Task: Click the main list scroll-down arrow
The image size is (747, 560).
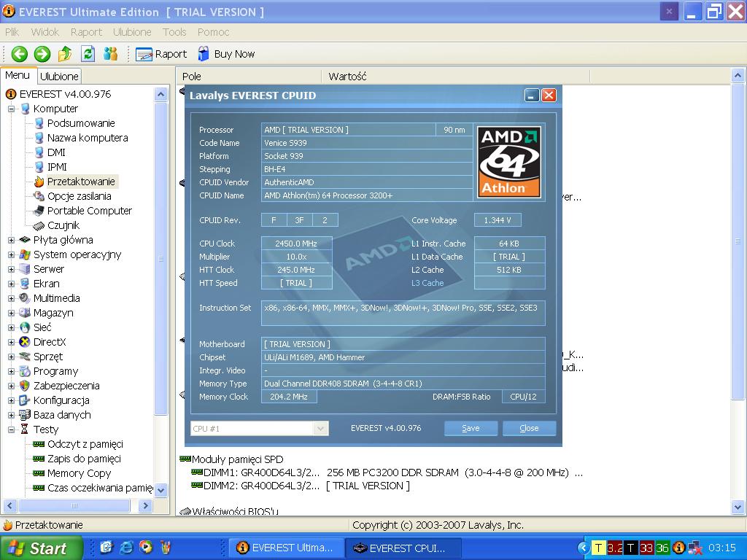Action: [x=738, y=507]
